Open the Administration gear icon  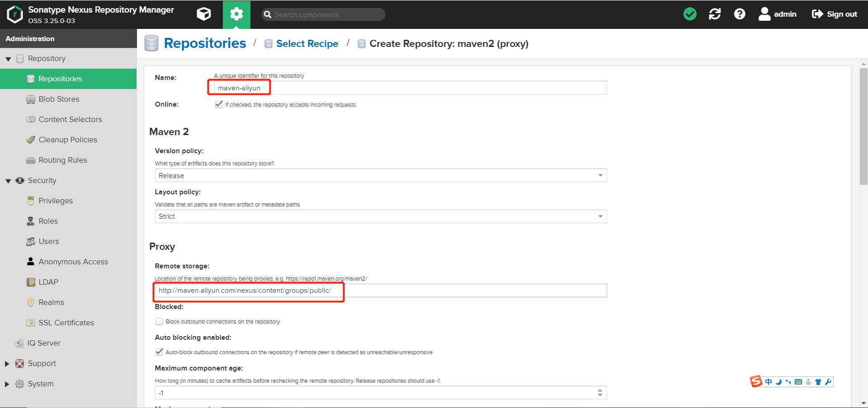236,14
